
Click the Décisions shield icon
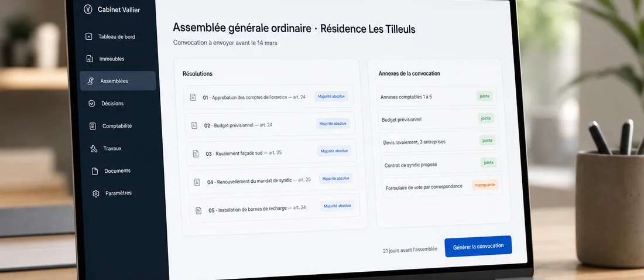[92, 104]
